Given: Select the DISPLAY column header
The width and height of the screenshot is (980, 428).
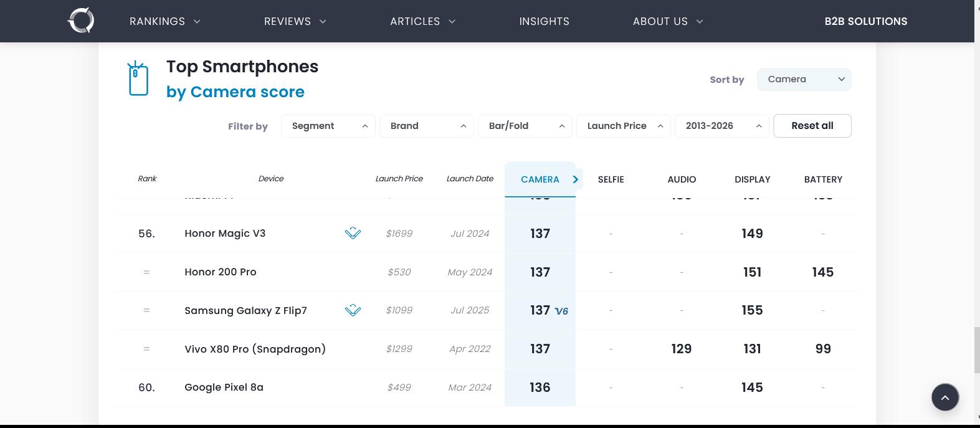Looking at the screenshot, I should click(752, 179).
